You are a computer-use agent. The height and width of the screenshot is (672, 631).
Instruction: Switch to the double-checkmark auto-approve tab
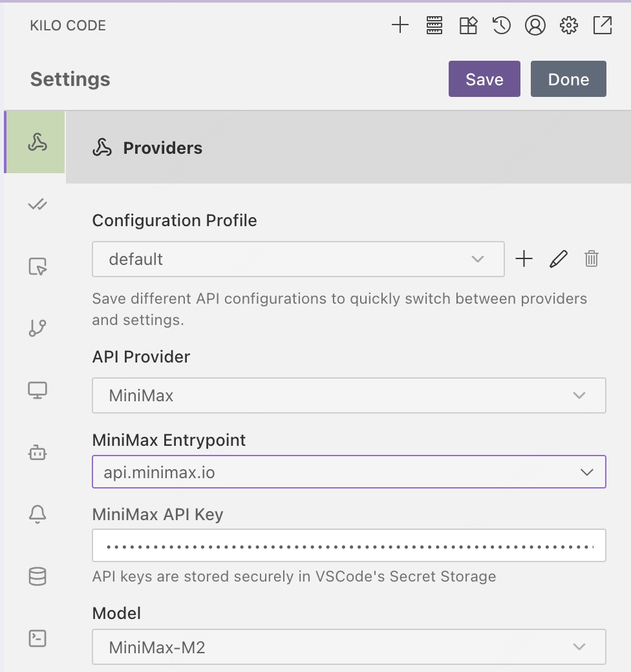point(37,205)
